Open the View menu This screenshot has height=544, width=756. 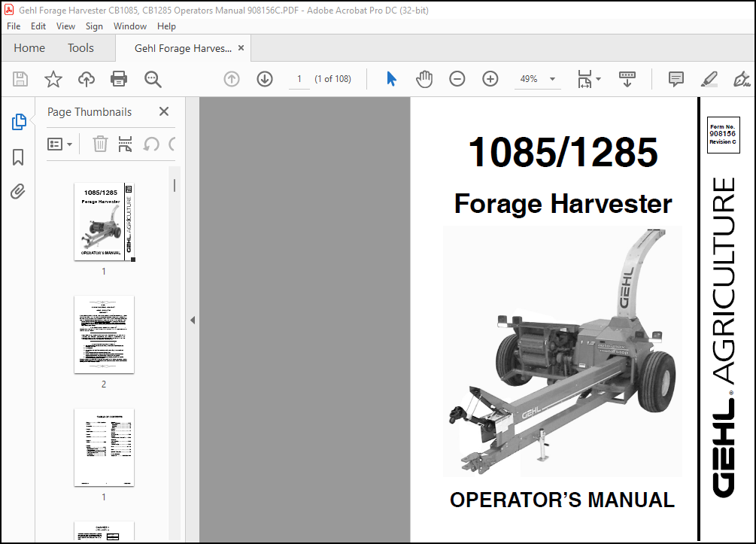pos(65,26)
